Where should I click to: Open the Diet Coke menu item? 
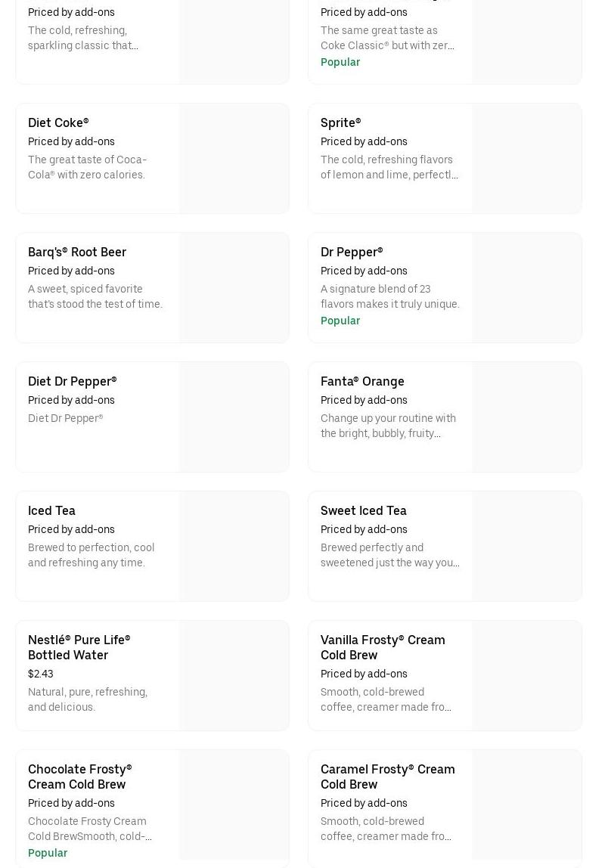(58, 122)
